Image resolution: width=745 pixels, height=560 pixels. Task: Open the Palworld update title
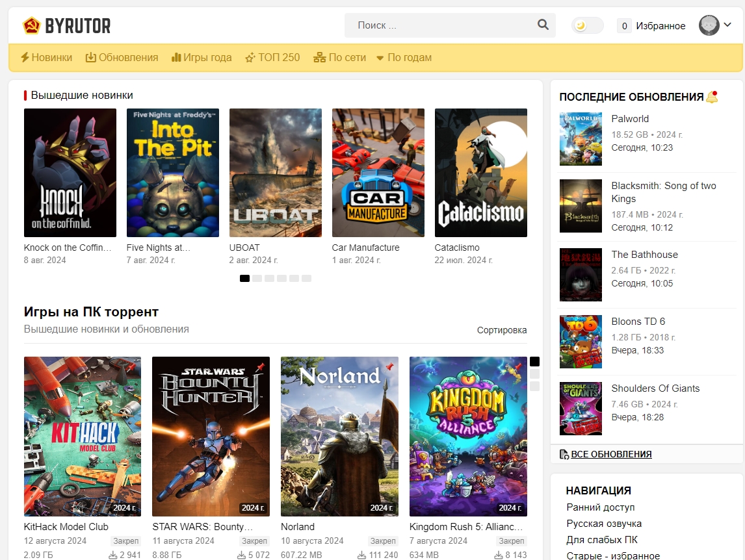click(630, 119)
